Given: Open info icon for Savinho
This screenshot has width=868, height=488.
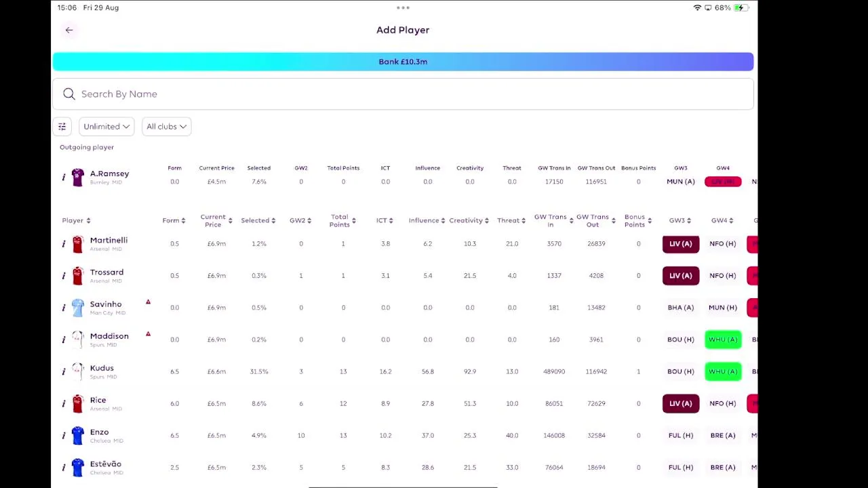Looking at the screenshot, I should [64, 308].
